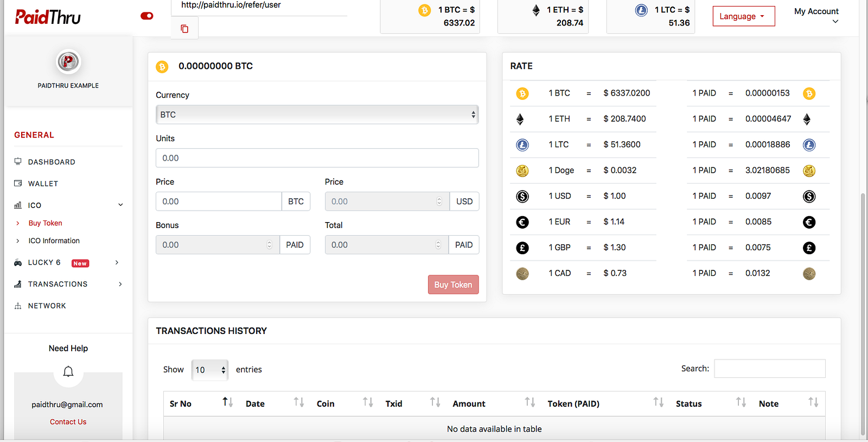The width and height of the screenshot is (868, 442).
Task: Click the BTC coin icon in 1 BTC rate row
Action: [522, 94]
